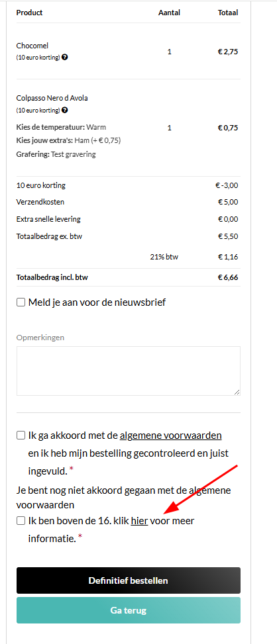Click the Product column header
Image resolution: width=277 pixels, height=644 pixels.
point(30,13)
